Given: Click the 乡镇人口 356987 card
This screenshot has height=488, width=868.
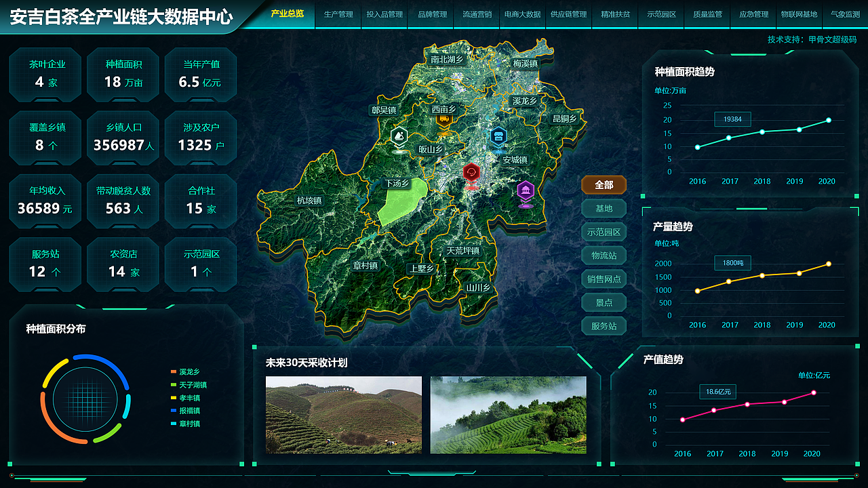Looking at the screenshot, I should [123, 138].
